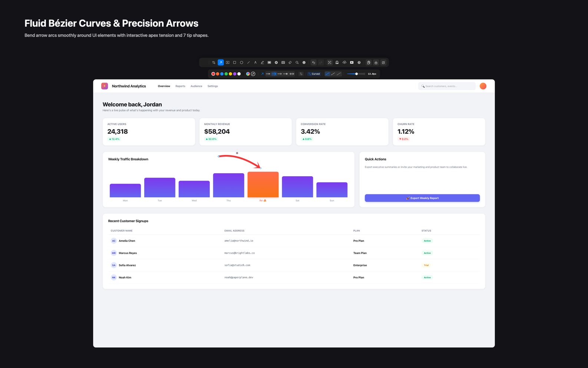The height and width of the screenshot is (368, 588).
Task: Choose the double-headed arrow tip style
Action: tap(292, 74)
